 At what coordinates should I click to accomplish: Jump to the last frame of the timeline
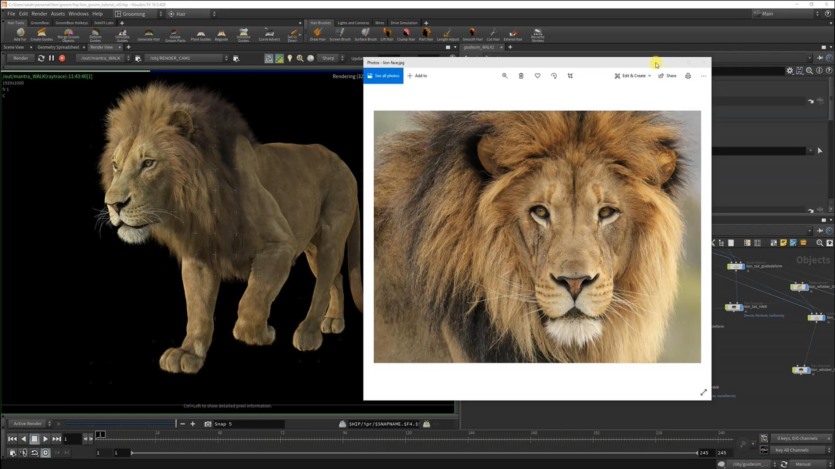point(56,439)
